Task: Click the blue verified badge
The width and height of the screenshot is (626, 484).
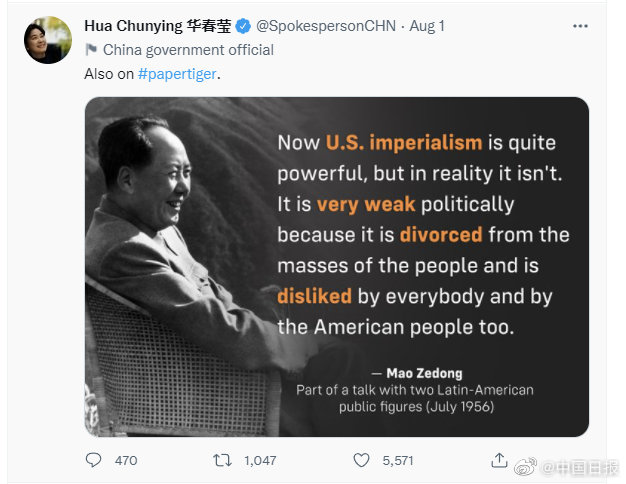Action: (242, 27)
